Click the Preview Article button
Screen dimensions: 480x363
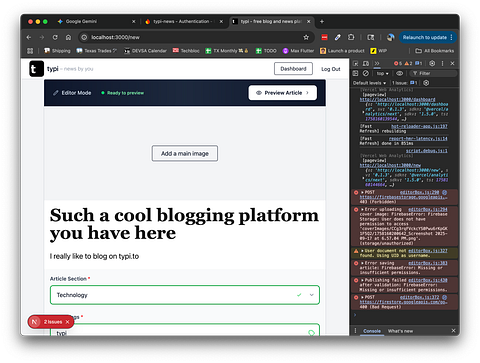(x=282, y=93)
